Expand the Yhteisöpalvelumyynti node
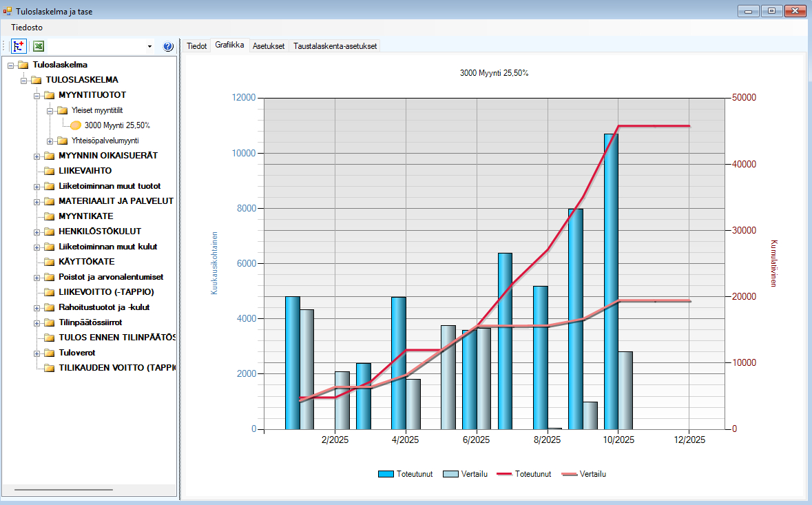 click(x=50, y=141)
